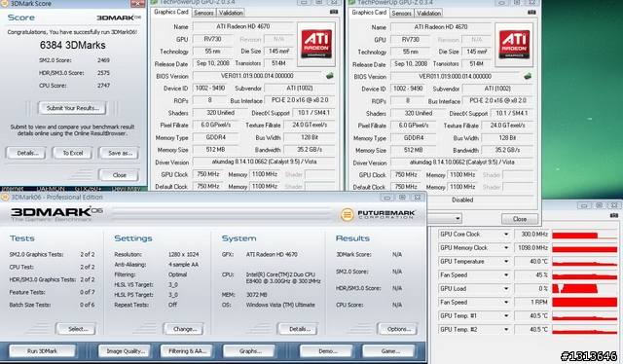Click the BIOS save chip icon in right GPU-Z window

pyautogui.click(x=528, y=76)
